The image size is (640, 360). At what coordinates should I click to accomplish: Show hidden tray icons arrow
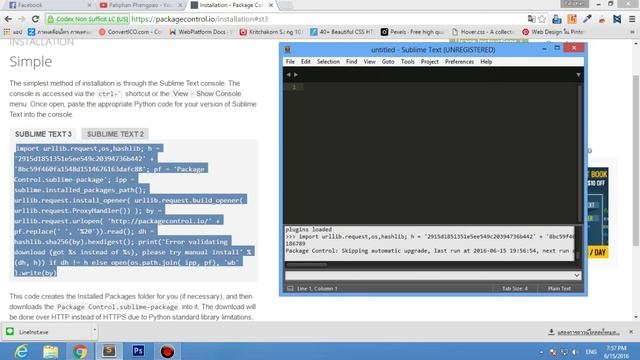(x=542, y=352)
